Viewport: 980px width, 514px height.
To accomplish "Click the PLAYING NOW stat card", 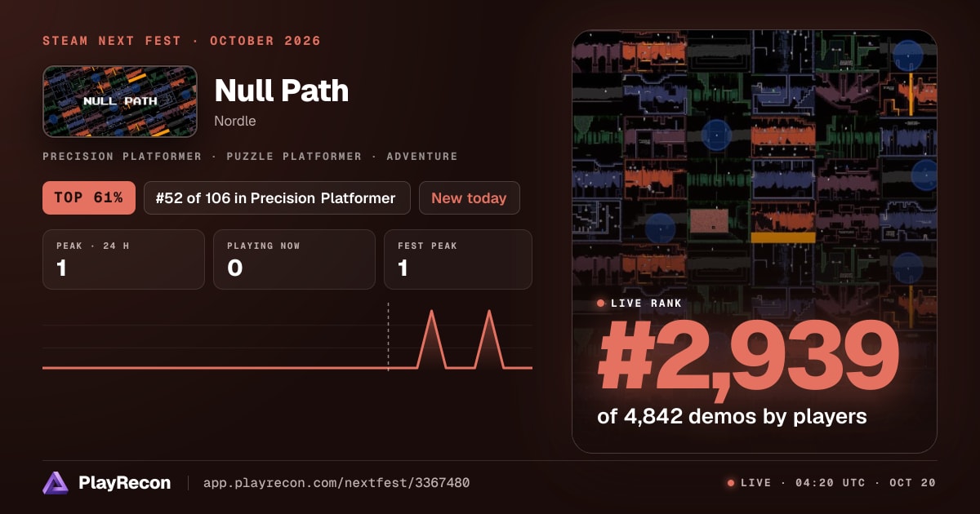I will [294, 259].
